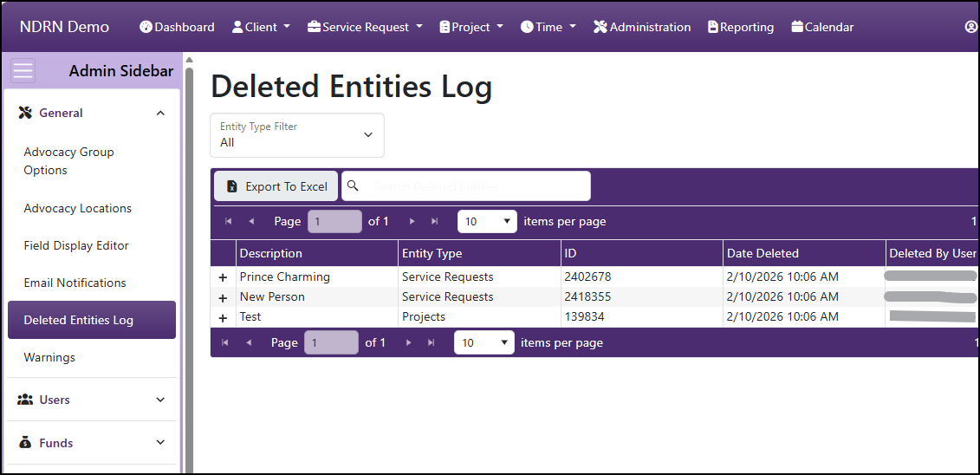The height and width of the screenshot is (475, 980).
Task: Click the Projects entity type cell
Action: pyautogui.click(x=479, y=317)
